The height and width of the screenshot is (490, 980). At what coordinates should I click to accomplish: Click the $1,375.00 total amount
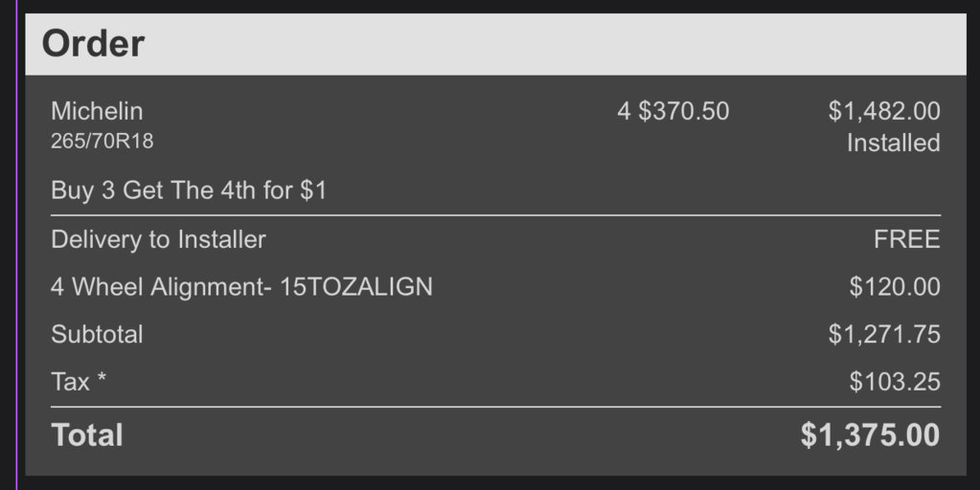click(870, 435)
